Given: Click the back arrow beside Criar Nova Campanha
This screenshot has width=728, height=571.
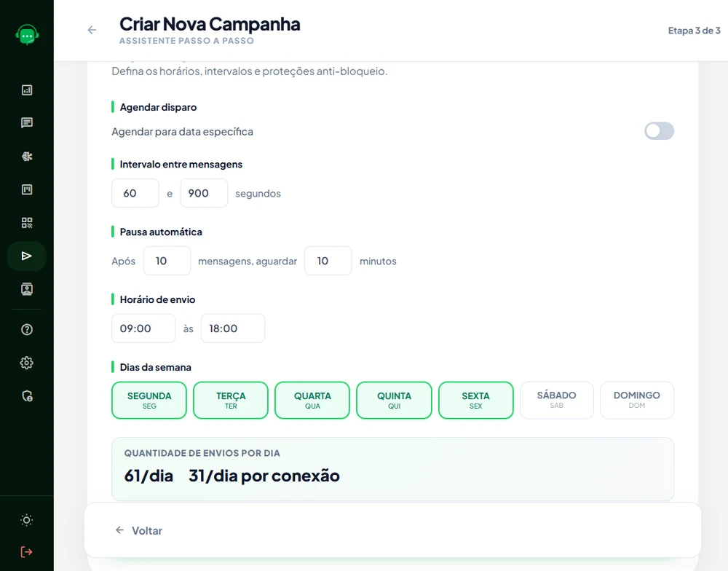Looking at the screenshot, I should tap(92, 30).
